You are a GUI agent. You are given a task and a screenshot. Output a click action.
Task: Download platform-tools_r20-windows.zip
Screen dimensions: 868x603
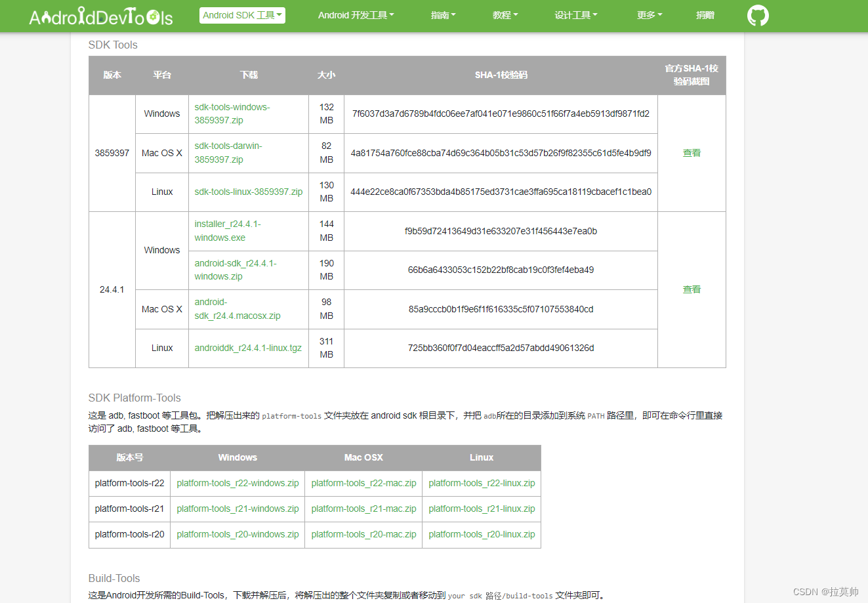(238, 534)
